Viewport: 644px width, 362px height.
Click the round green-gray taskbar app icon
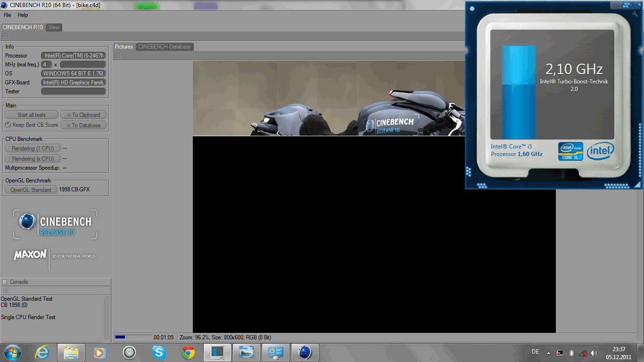click(x=129, y=353)
